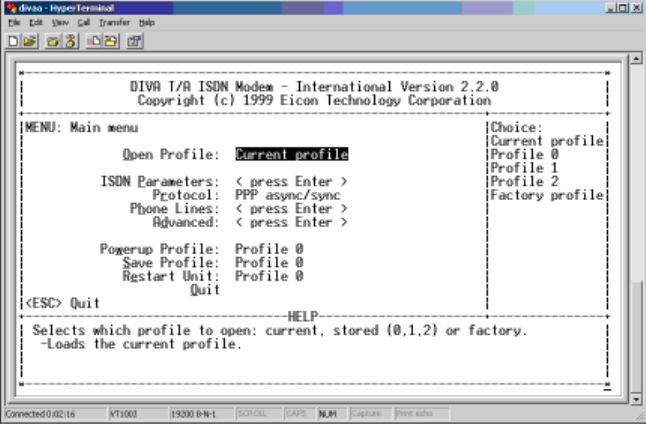The image size is (646, 424).
Task: Click 'Phone Lines:' label
Action: tap(175, 208)
